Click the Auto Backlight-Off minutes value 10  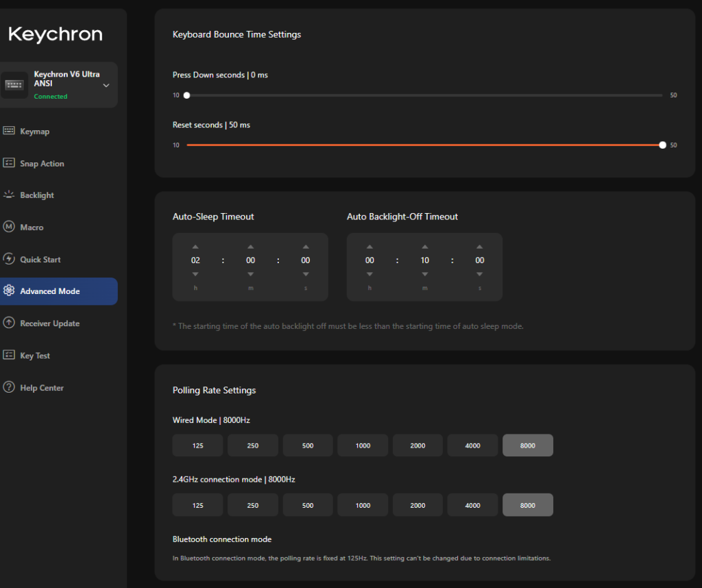point(425,260)
